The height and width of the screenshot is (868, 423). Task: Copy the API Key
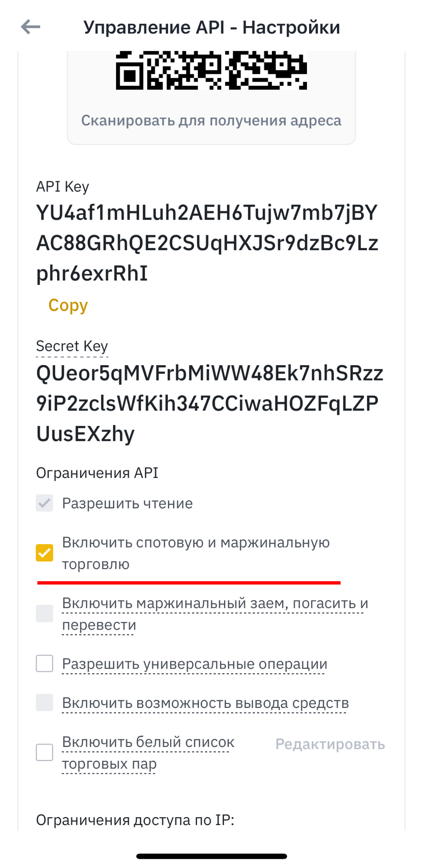point(68,305)
